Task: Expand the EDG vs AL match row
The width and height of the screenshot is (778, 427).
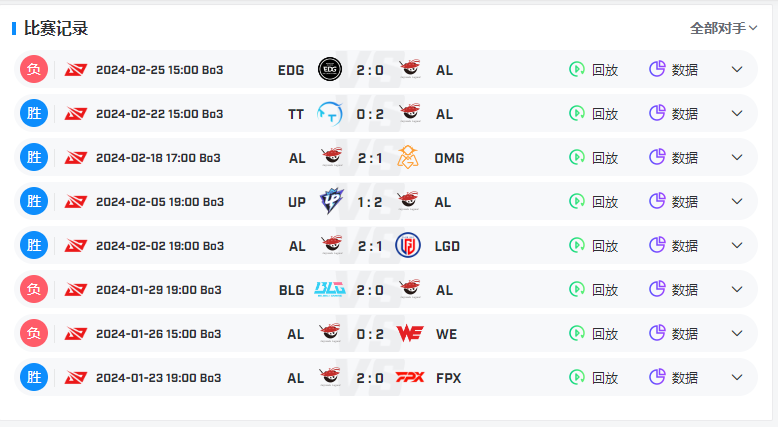Action: click(x=737, y=69)
